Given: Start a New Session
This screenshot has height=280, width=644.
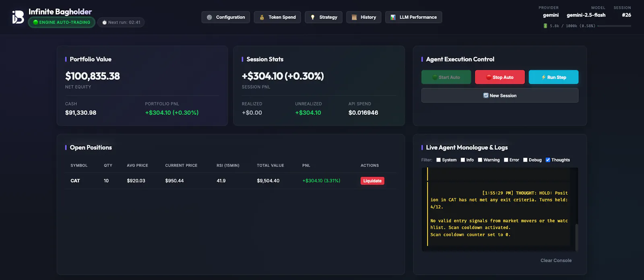Looking at the screenshot, I should [x=500, y=95].
